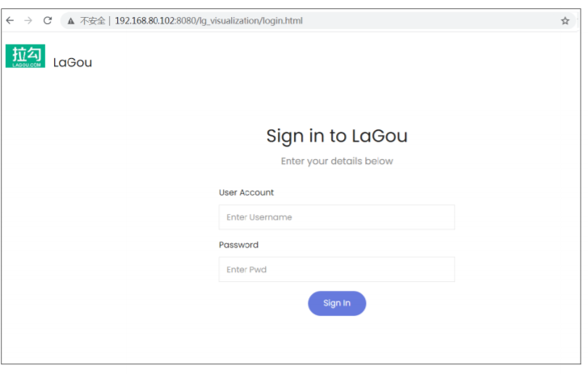Click the Enter your details below subtitle
588x374 pixels.
tap(337, 162)
